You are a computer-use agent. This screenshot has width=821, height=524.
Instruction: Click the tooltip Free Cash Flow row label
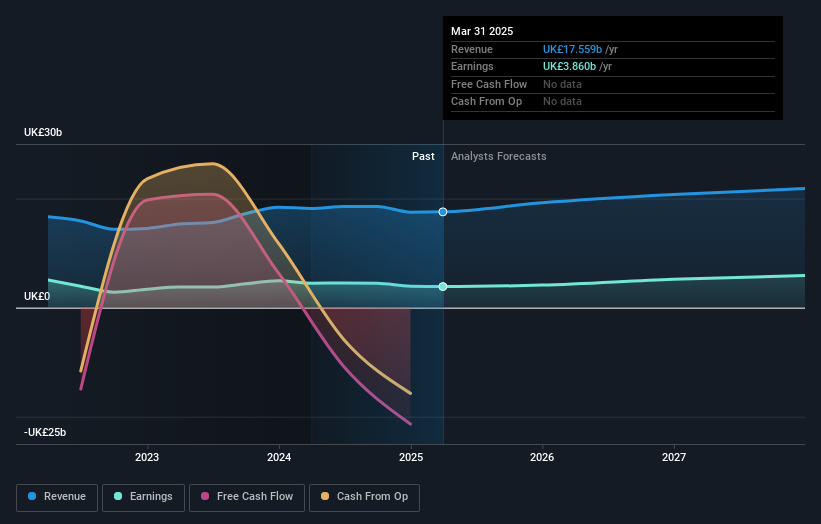click(489, 84)
